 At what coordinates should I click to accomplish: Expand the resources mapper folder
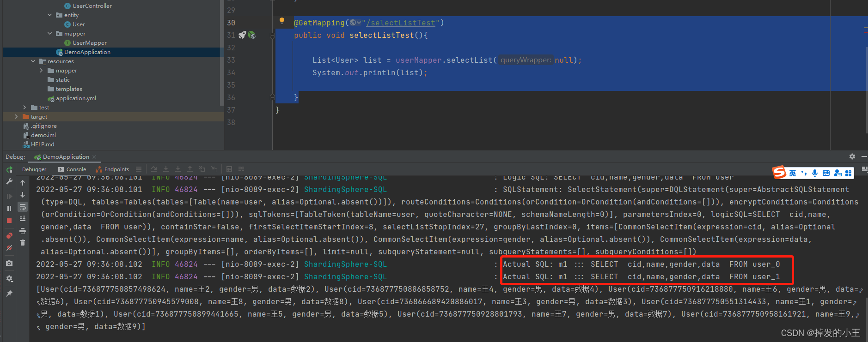(42, 70)
